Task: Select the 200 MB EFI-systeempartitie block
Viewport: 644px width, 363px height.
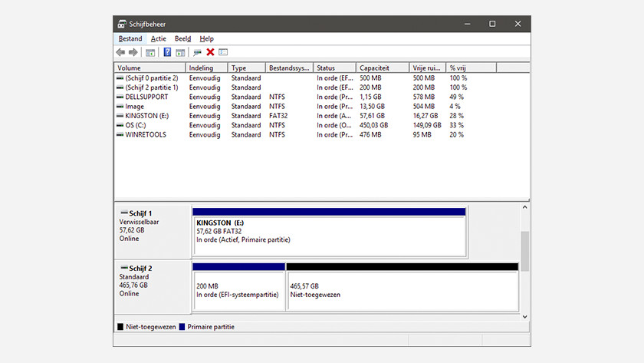Action: (238, 287)
